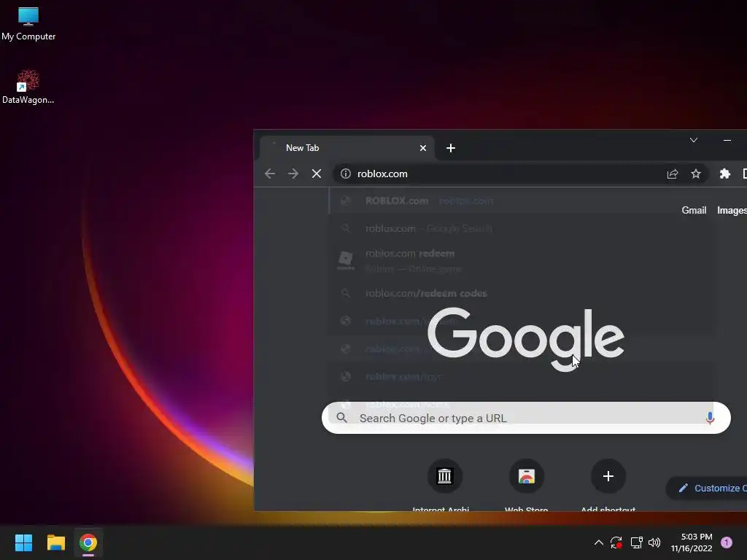This screenshot has height=560, width=747.
Task: Show hidden system tray icons
Action: [x=599, y=542]
